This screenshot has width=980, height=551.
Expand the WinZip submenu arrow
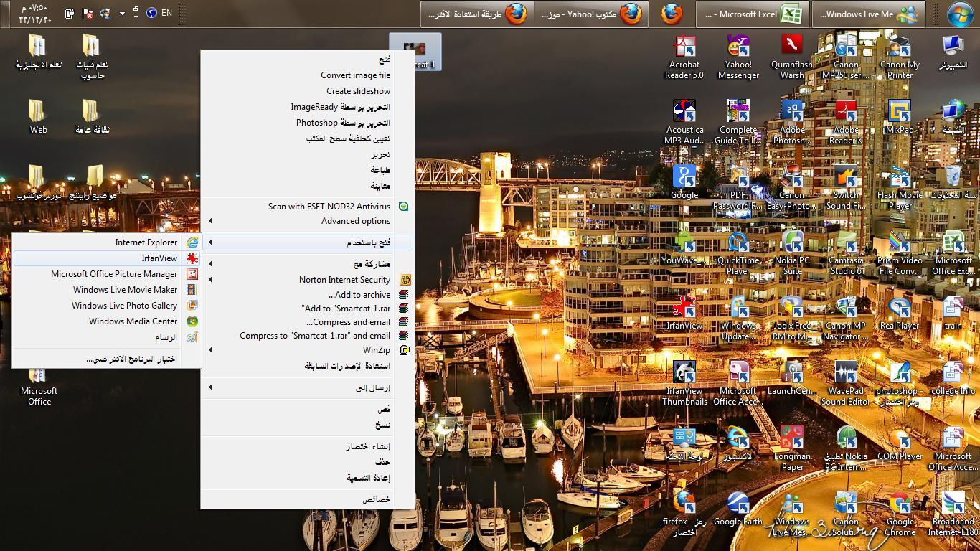coord(210,350)
